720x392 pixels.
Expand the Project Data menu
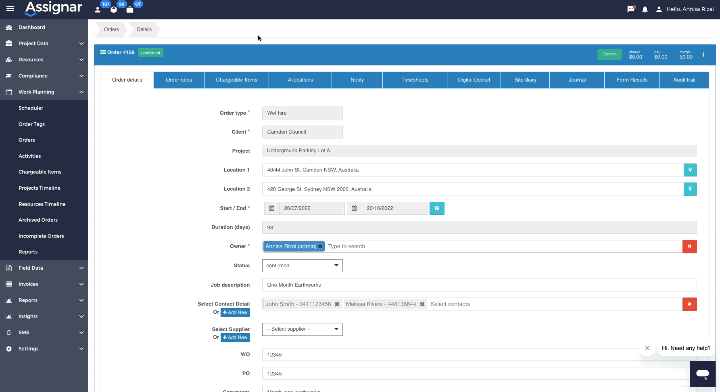tap(81, 44)
